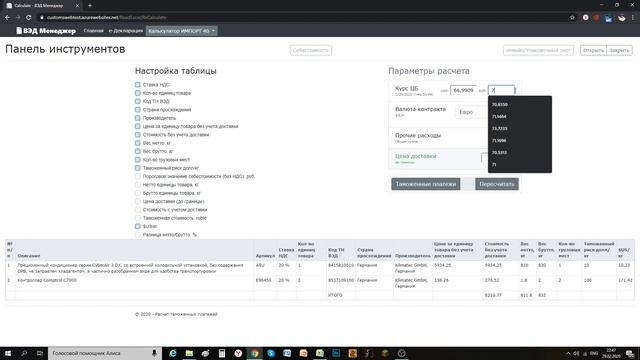
Task: Open the Главная menu item
Action: (93, 31)
